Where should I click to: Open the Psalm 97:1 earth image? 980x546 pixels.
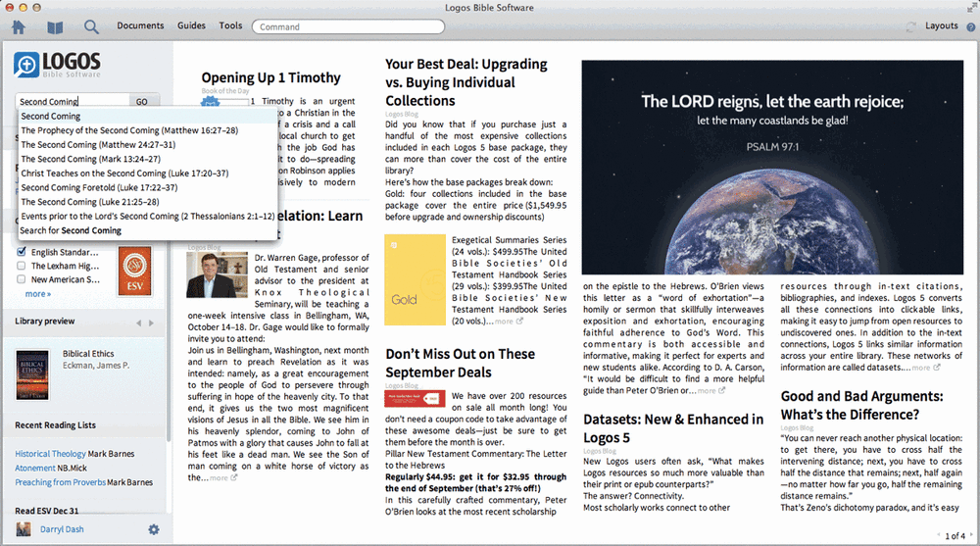772,168
